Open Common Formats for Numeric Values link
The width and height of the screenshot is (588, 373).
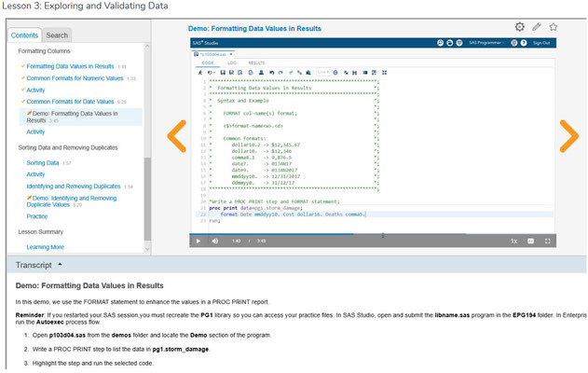point(75,78)
